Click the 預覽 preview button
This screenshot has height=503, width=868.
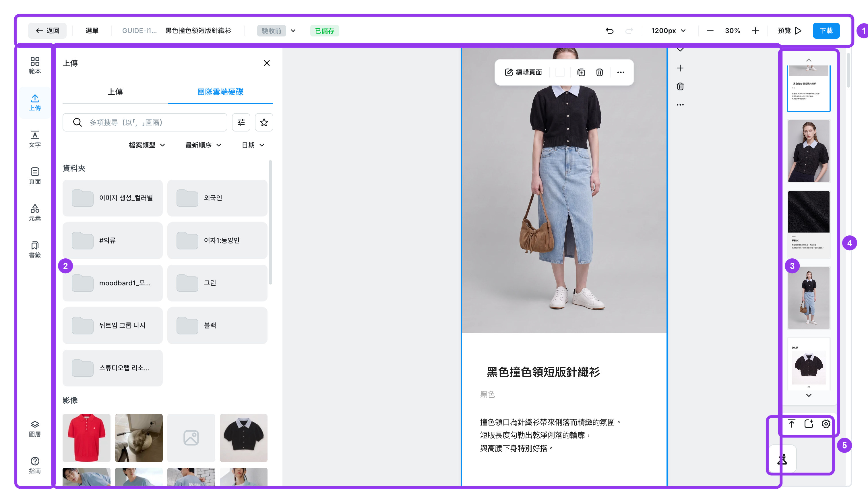(789, 31)
